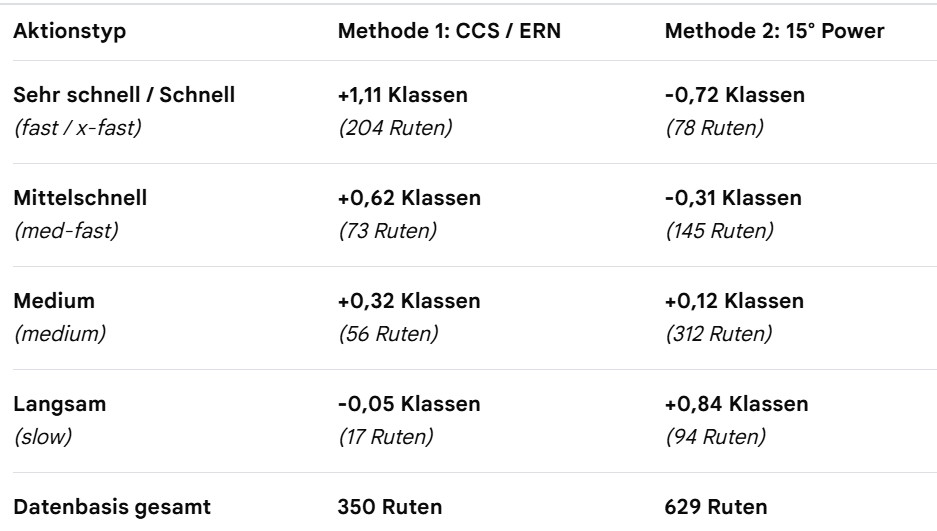Image resolution: width=937 pixels, height=531 pixels.
Task: Click the -0,72 Klassen value
Action: pos(734,95)
